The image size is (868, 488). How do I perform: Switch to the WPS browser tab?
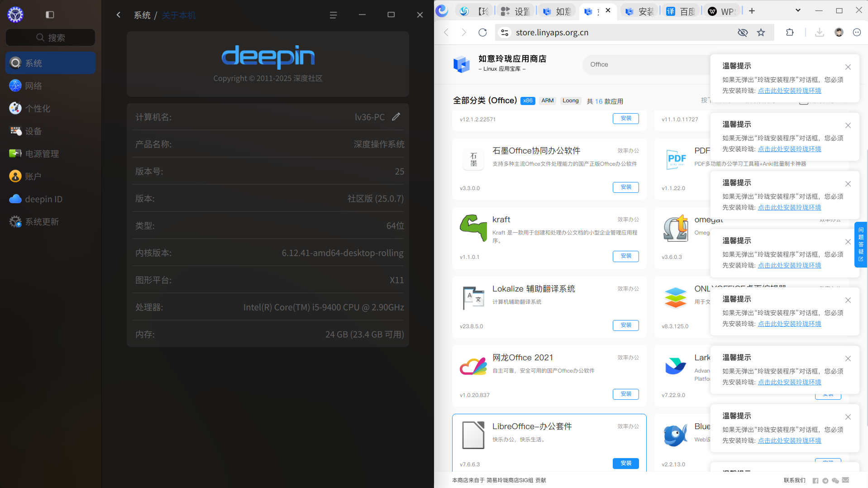click(x=722, y=11)
